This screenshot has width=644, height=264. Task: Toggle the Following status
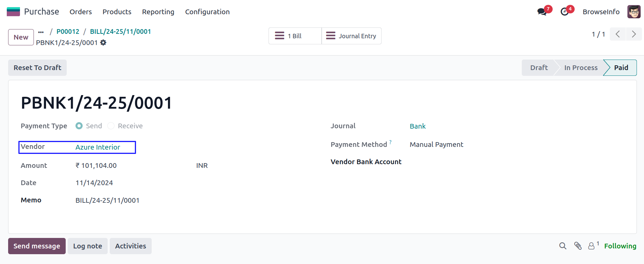pos(620,246)
